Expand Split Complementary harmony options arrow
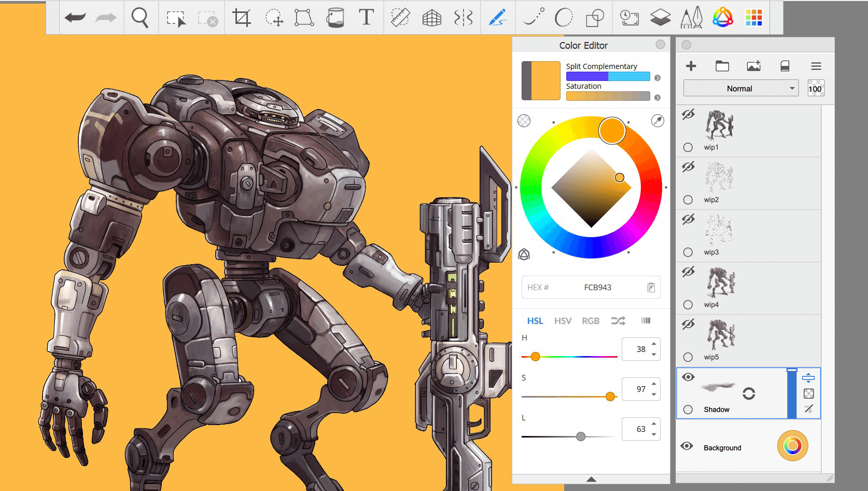 [657, 78]
